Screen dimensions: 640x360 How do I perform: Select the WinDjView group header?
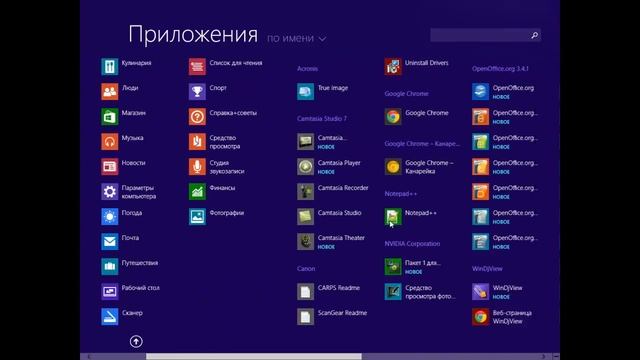coord(487,269)
